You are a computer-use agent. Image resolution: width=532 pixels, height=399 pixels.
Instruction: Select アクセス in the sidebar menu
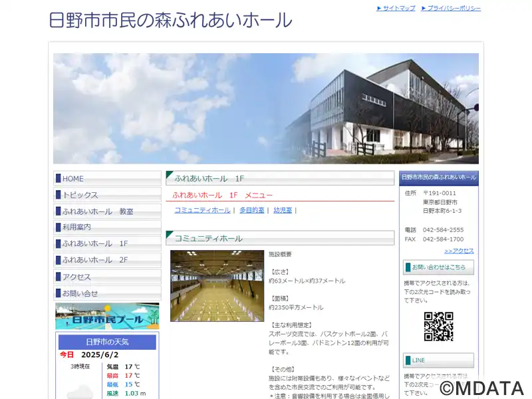pos(107,277)
